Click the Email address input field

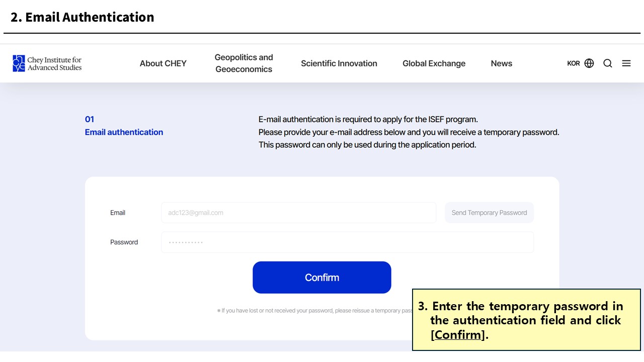click(298, 213)
